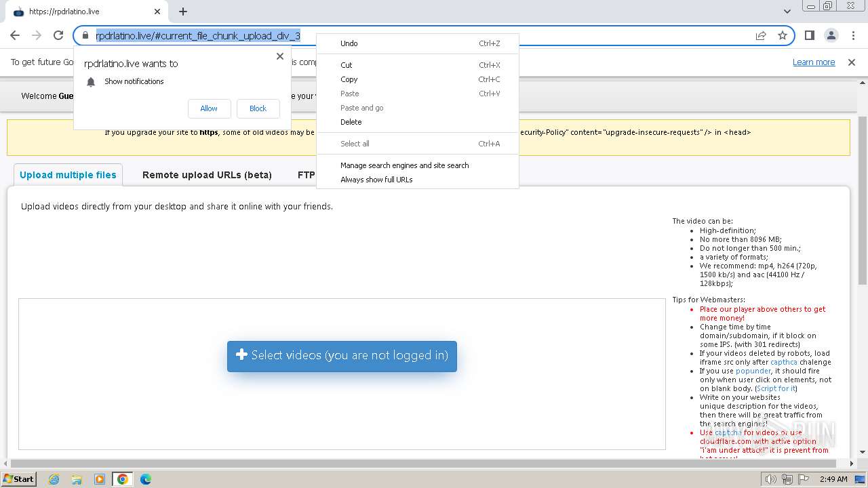This screenshot has width=868, height=488.
Task: Open File Explorer from taskbar
Action: [77, 479]
